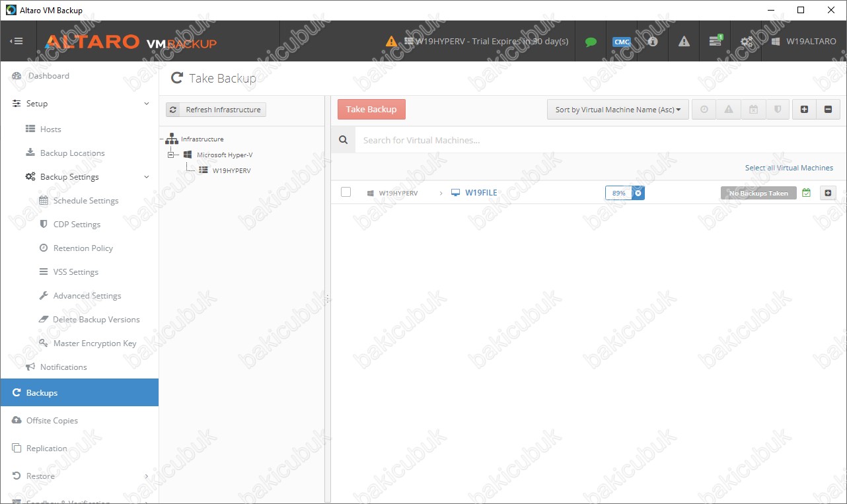Click the No Backups Taken status badge
The width and height of the screenshot is (847, 504).
[758, 193]
